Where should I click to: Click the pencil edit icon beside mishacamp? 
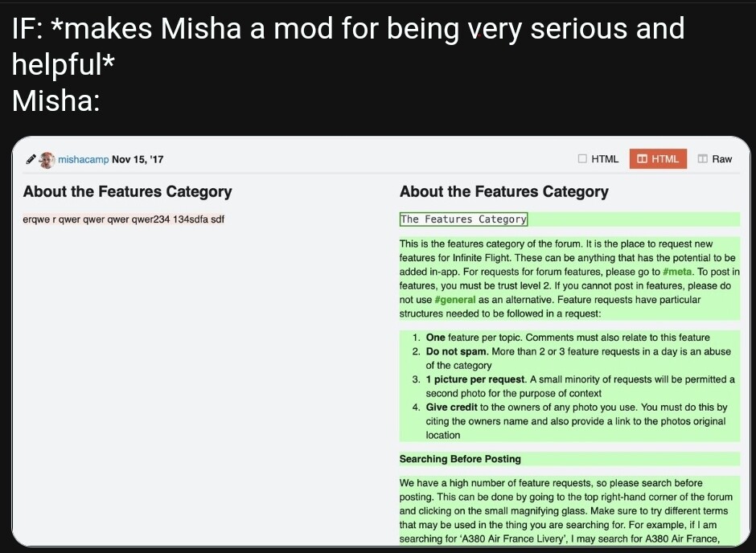[x=31, y=159]
